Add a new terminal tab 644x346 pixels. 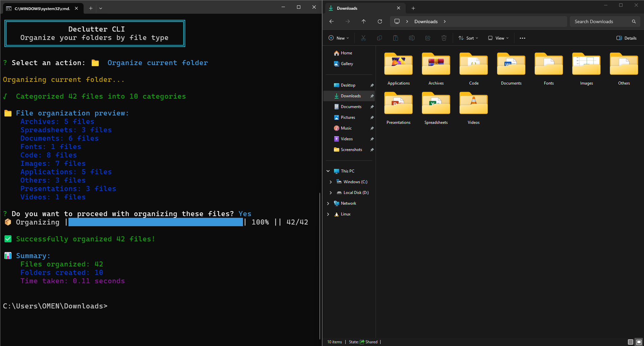tap(91, 8)
